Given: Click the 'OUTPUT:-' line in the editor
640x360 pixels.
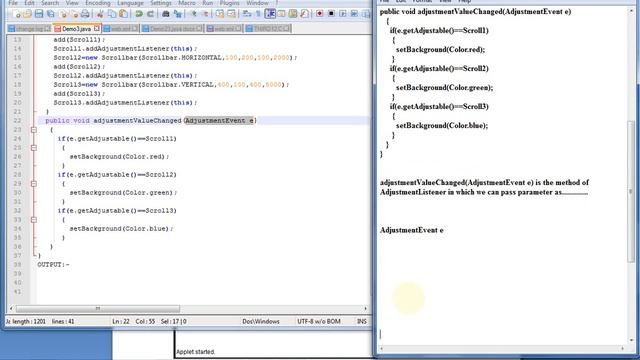Looking at the screenshot, I should click(x=53, y=264).
